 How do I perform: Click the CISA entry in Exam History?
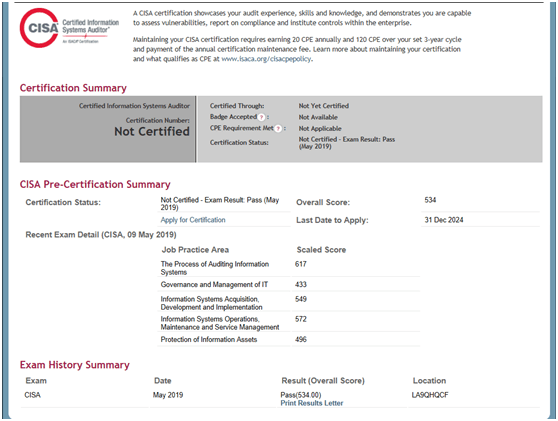32,395
